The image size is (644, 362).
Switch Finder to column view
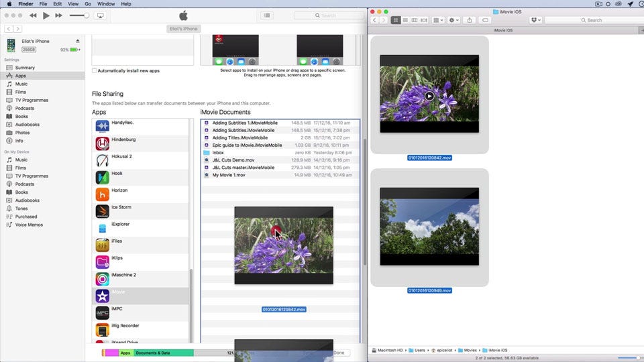tap(415, 20)
